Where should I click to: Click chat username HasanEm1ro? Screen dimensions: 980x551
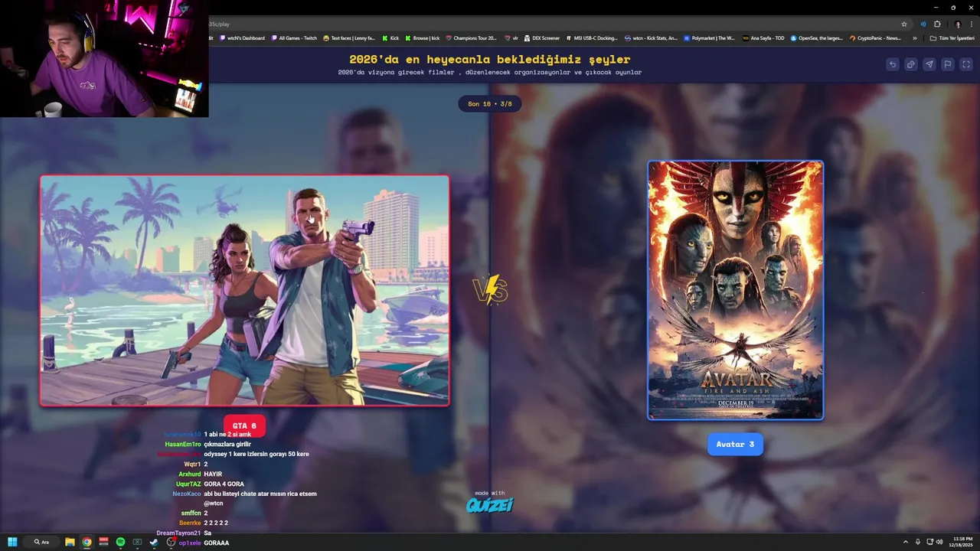(x=182, y=444)
